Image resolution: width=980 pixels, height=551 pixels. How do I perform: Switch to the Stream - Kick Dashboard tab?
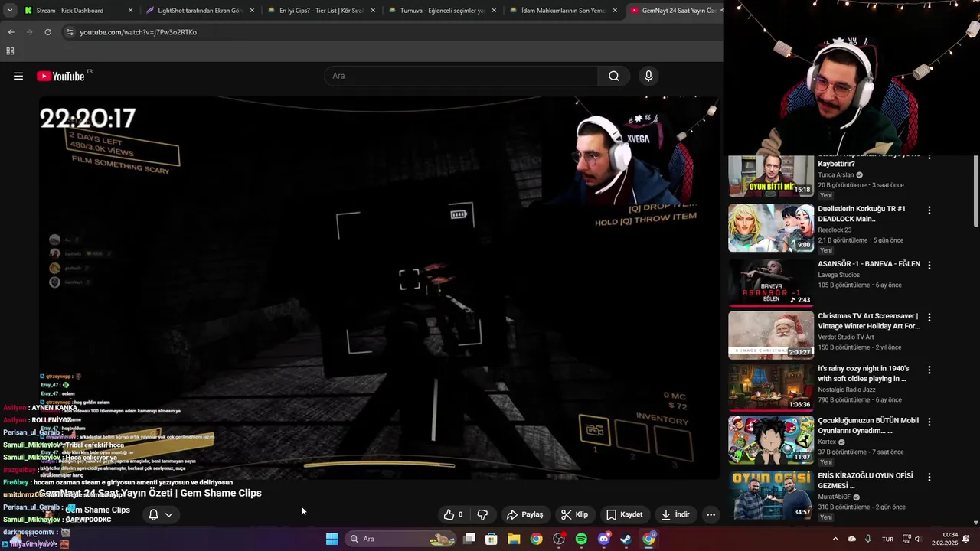point(77,11)
